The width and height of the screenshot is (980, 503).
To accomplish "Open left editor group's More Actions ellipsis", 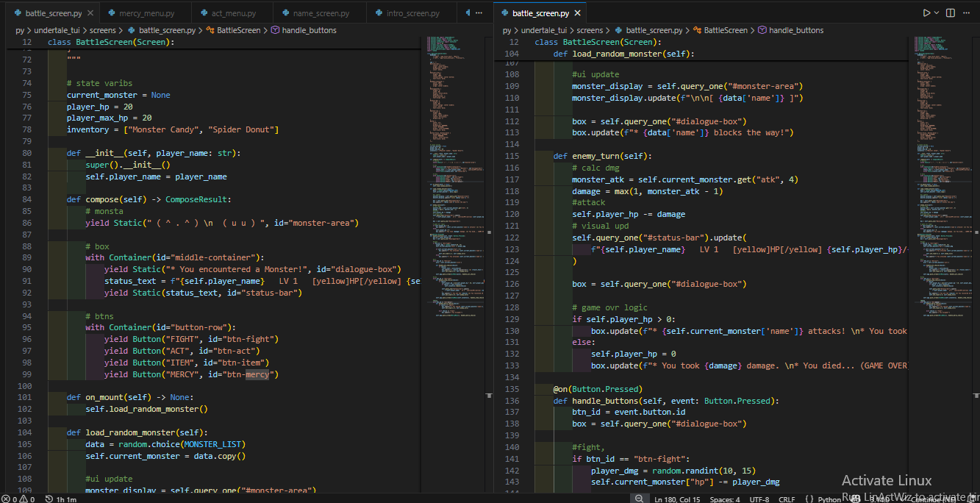I will 479,13.
